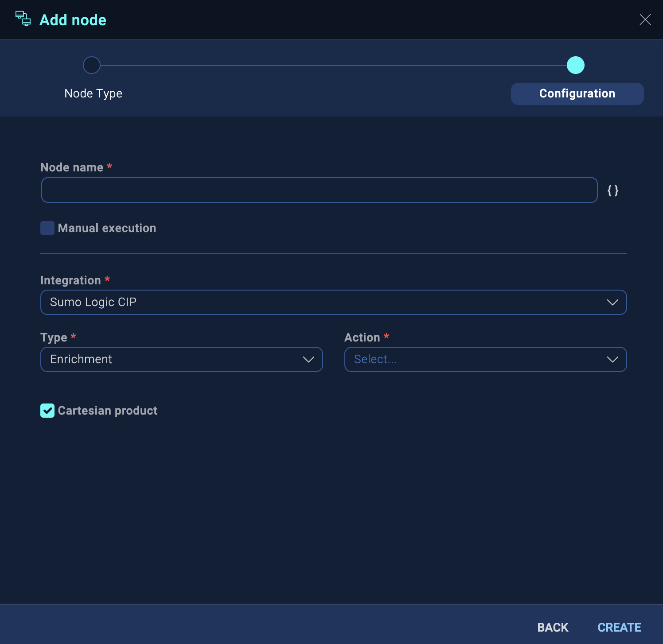This screenshot has height=644, width=663.
Task: Go BACK to the previous step
Action: (553, 627)
